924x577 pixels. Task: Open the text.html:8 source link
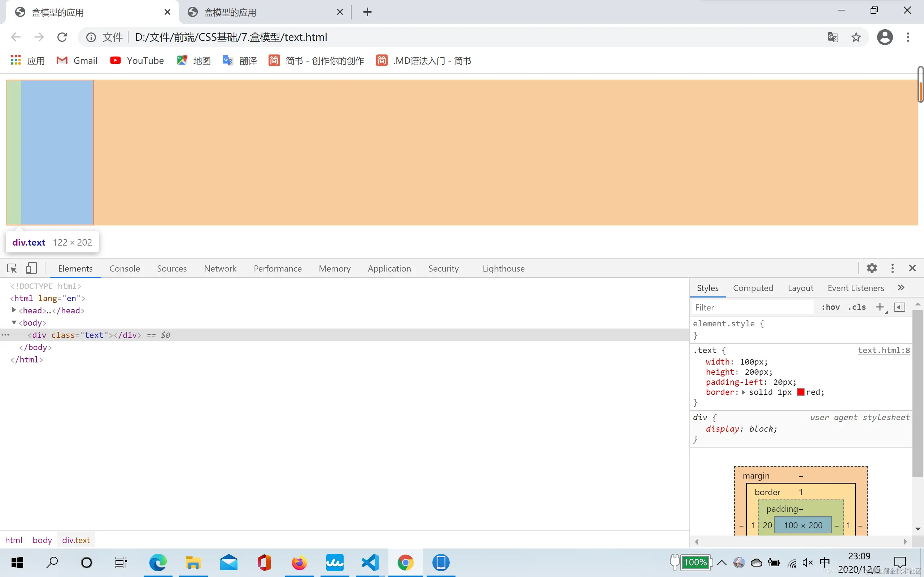tap(884, 350)
